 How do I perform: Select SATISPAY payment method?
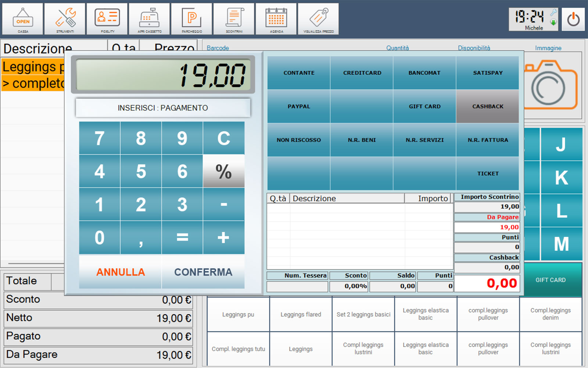pyautogui.click(x=488, y=73)
